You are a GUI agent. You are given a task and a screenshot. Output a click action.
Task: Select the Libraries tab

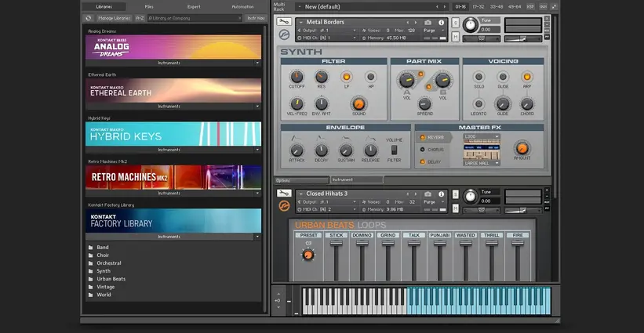104,6
